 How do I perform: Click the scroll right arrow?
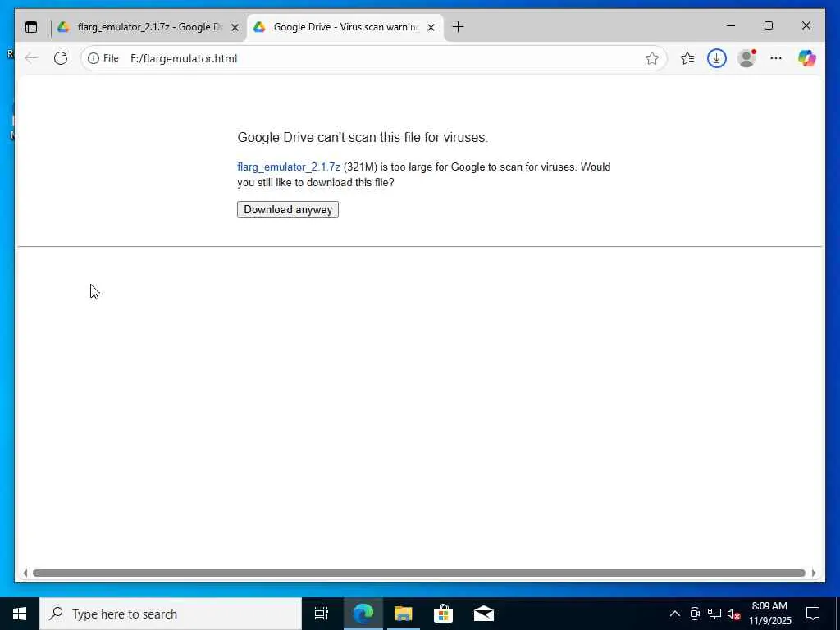814,573
